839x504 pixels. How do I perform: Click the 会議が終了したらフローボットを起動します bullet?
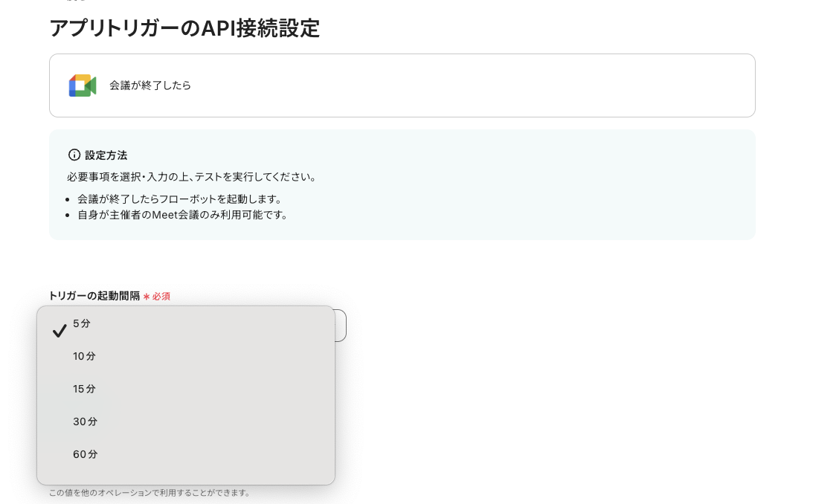(x=179, y=199)
